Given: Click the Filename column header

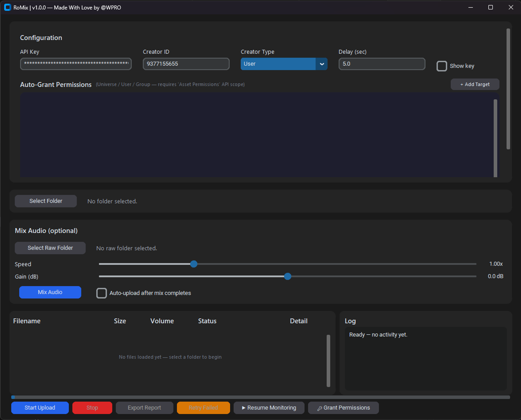Looking at the screenshot, I should [x=27, y=321].
